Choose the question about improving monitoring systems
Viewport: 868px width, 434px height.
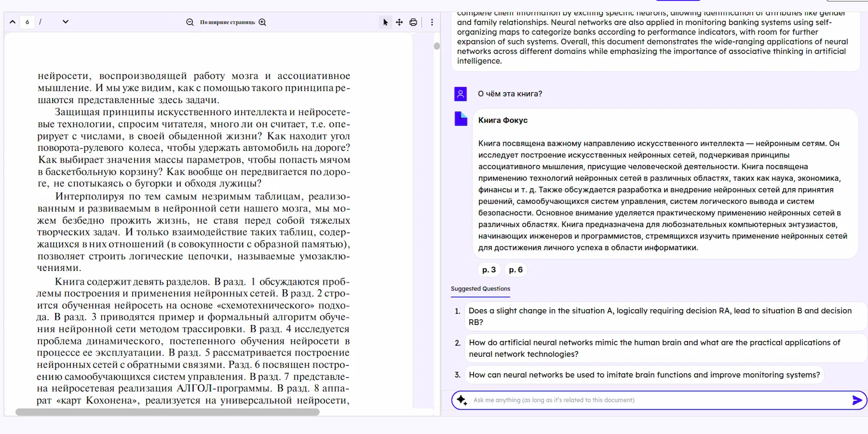click(x=644, y=375)
